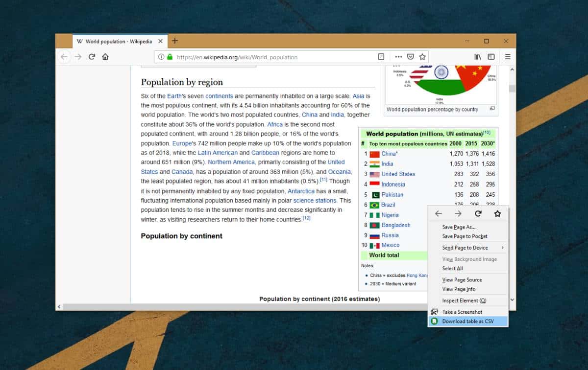Image resolution: width=588 pixels, height=370 pixels.
Task: Open the Antarctica link
Action: pyautogui.click(x=301, y=191)
